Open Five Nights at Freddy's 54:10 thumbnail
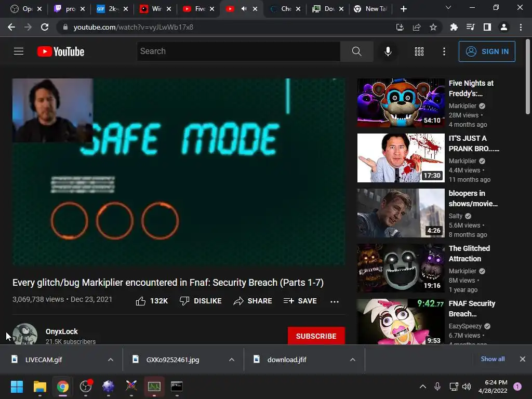Screen dimensions: 532x399 (x=401, y=103)
